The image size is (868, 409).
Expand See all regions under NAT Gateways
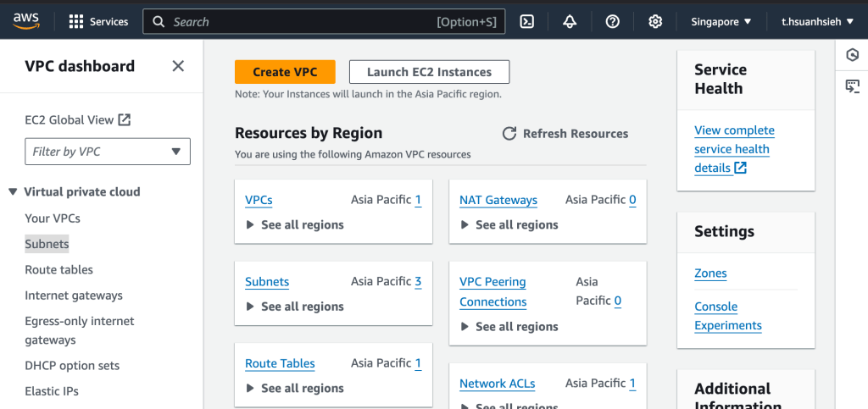pos(509,225)
